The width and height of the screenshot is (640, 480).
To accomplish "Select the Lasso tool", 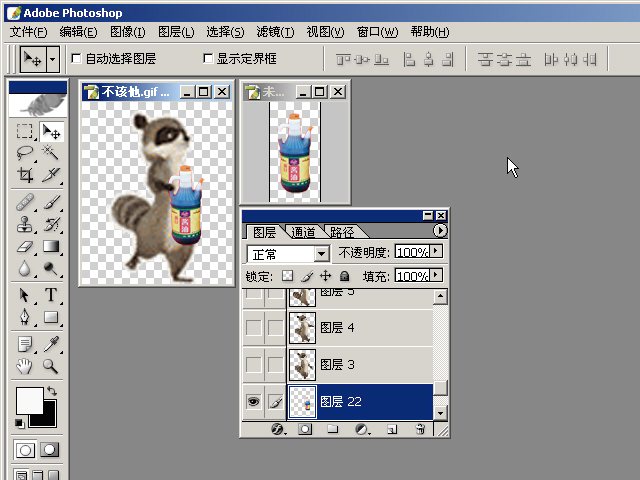I will [x=25, y=153].
